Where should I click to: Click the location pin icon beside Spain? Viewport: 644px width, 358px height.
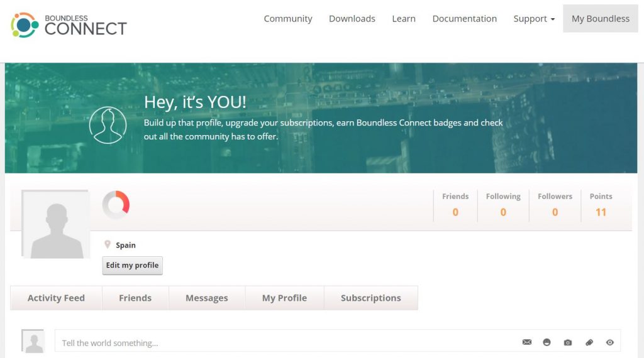(x=108, y=244)
